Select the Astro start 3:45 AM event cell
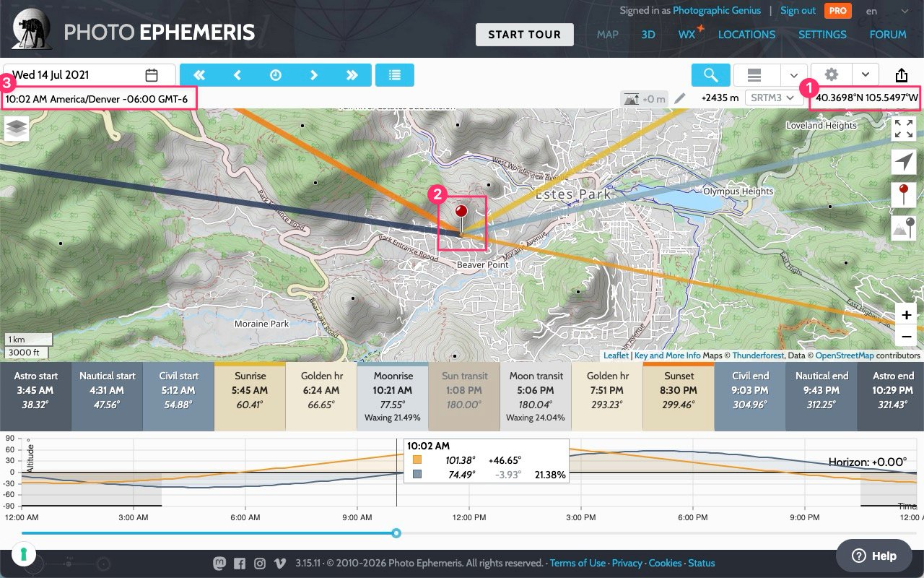This screenshot has width=924, height=578. [x=35, y=397]
